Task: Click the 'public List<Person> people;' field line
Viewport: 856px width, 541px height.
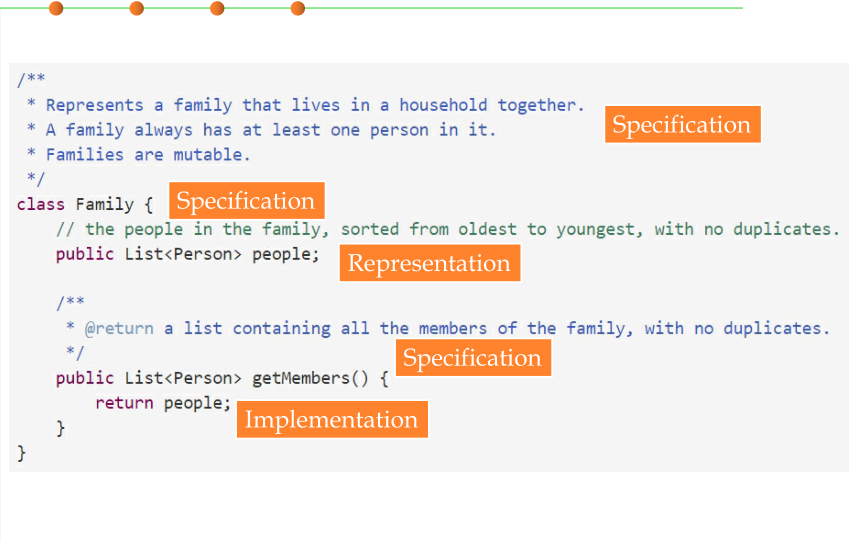Action: coord(187,254)
